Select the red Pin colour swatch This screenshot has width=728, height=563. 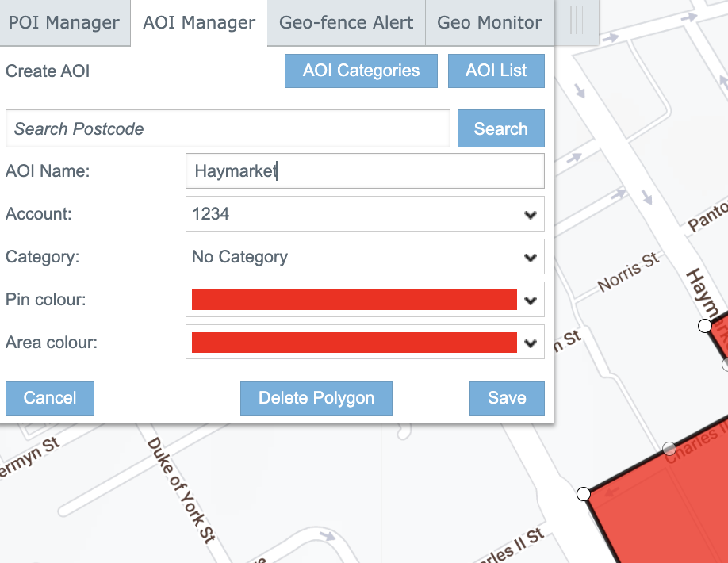click(354, 300)
